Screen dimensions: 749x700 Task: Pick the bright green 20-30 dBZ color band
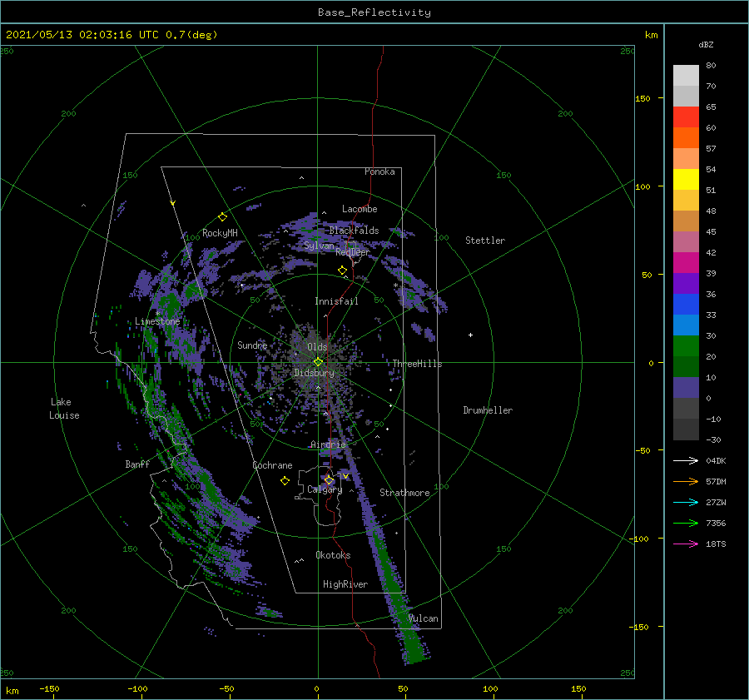pyautogui.click(x=686, y=346)
